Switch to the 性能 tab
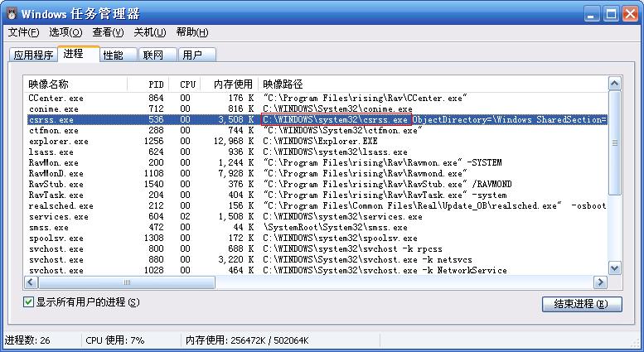This screenshot has height=352, width=644. pyautogui.click(x=119, y=55)
